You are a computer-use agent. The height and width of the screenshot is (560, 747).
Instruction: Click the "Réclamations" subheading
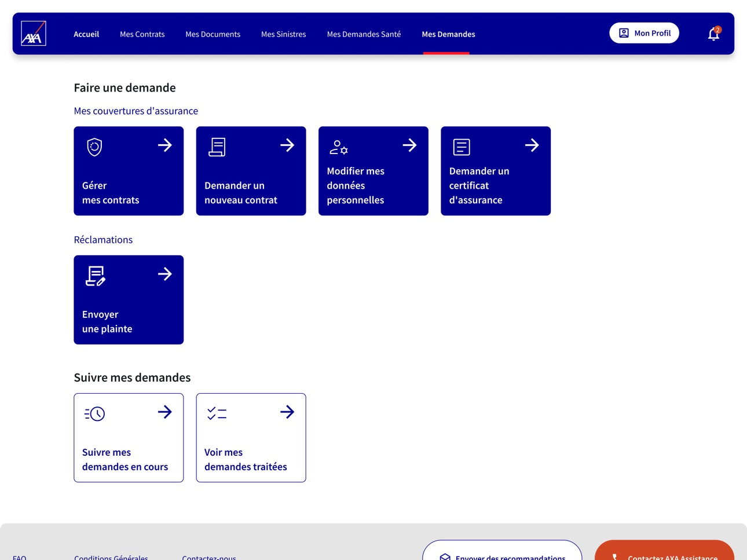[x=103, y=240]
